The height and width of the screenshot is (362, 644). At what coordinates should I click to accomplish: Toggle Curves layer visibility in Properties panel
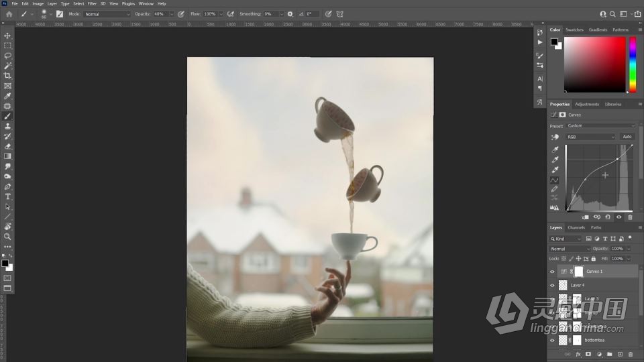[619, 217]
